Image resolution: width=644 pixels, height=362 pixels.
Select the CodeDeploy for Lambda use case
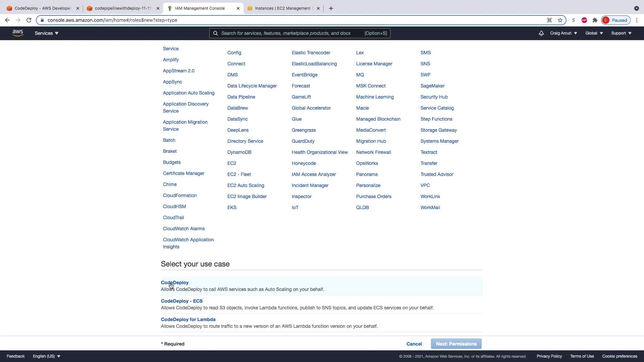point(188,319)
